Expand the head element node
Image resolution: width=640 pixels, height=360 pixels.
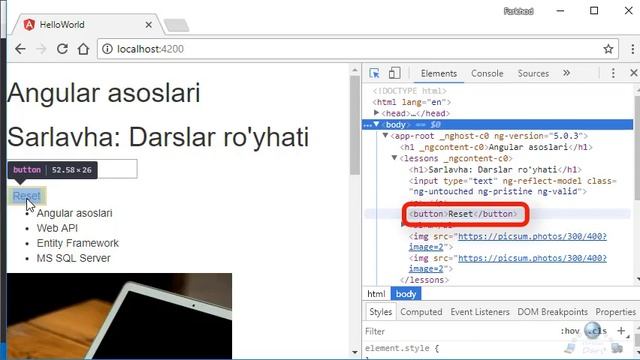[376, 113]
